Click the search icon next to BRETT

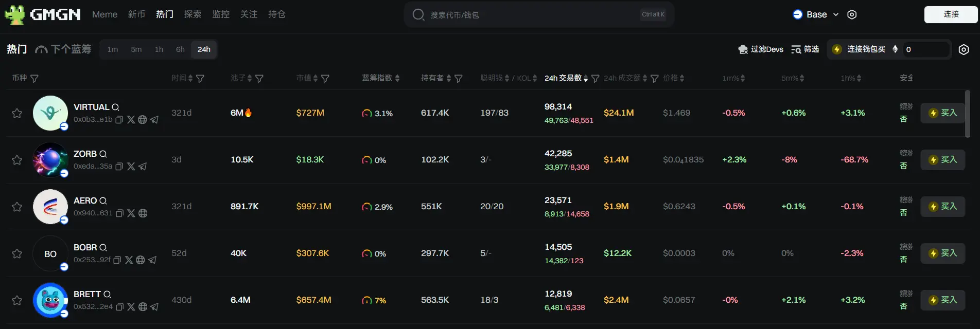[108, 294]
